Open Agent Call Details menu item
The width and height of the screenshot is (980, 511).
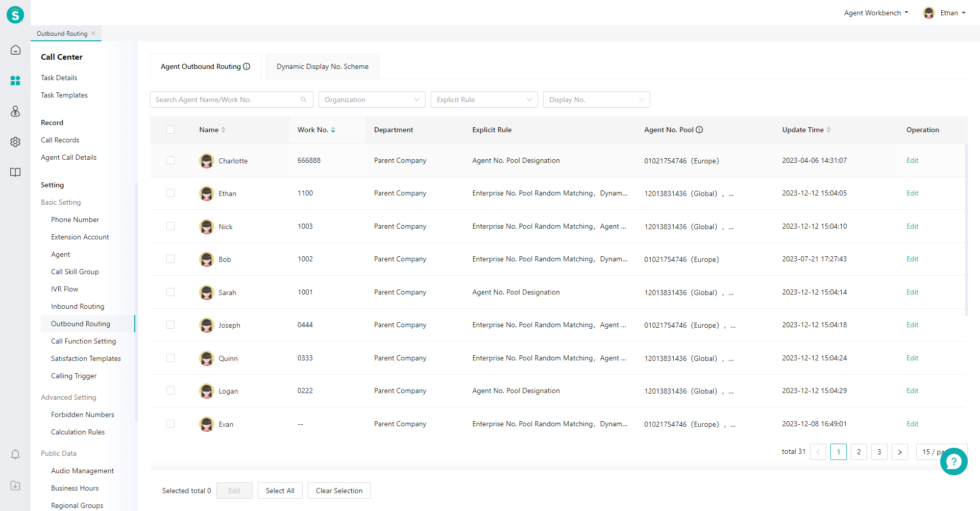click(69, 157)
